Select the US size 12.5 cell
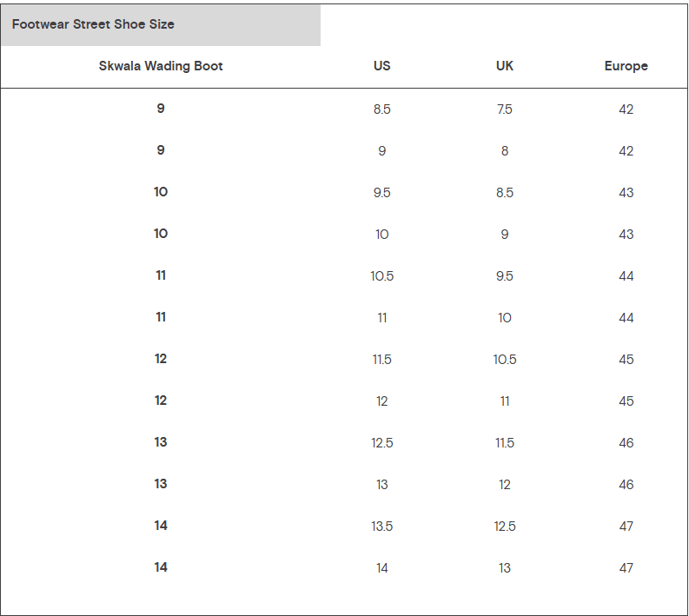Viewport: 689px width, 616px height. click(x=382, y=443)
